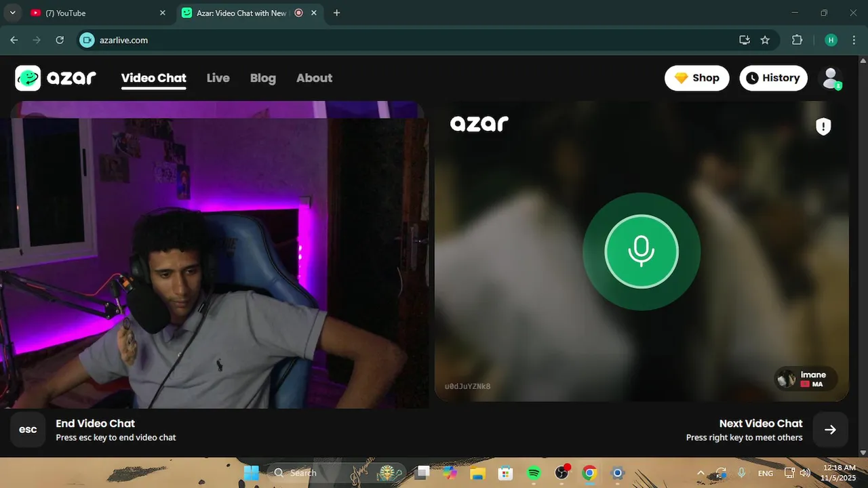Expand hidden system tray icons
Image resolution: width=868 pixels, height=488 pixels.
(x=701, y=473)
